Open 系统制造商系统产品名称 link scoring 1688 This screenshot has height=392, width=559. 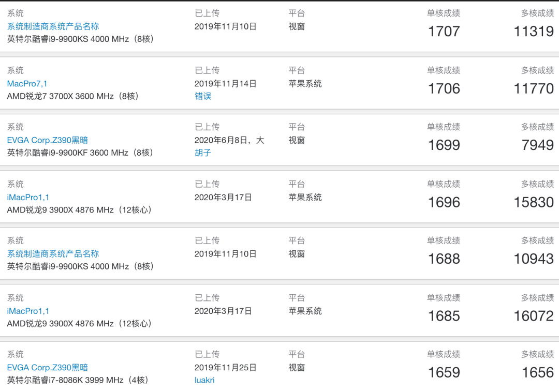(53, 254)
